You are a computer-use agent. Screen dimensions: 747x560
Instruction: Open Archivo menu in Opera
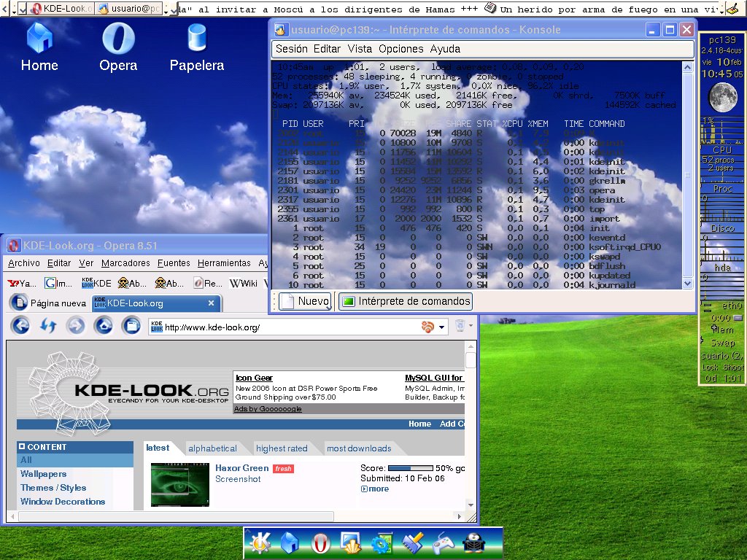coord(24,262)
